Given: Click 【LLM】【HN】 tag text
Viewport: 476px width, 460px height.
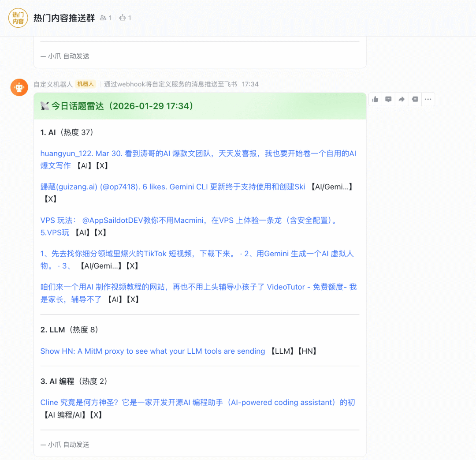Looking at the screenshot, I should coord(293,351).
